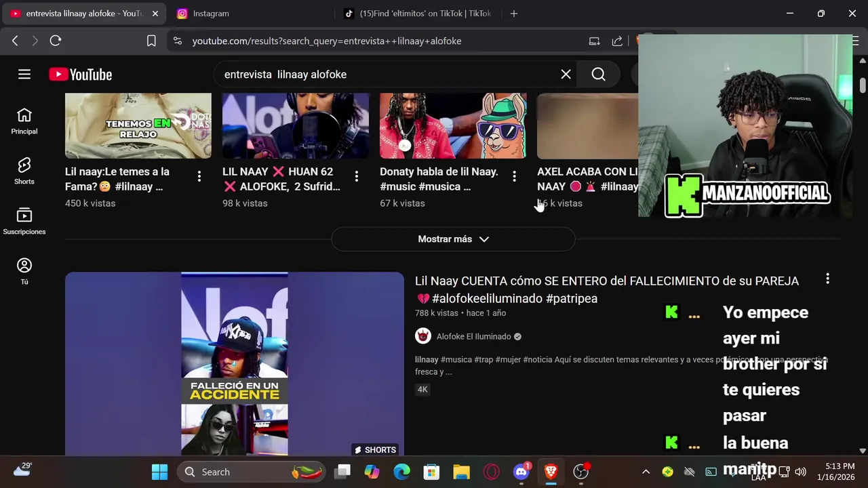Open options menu for 'Donaty habla de lil Naay' short
Screen dimensions: 868x488
coord(514,176)
